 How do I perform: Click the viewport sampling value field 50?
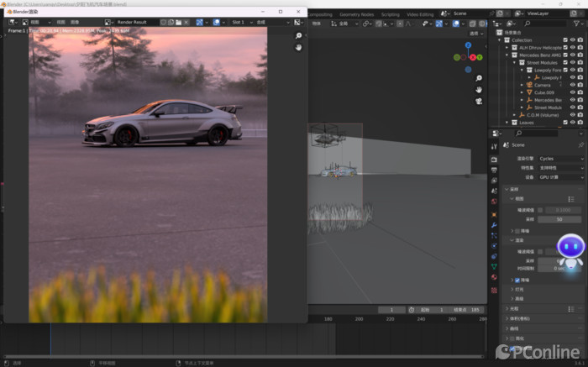click(559, 218)
